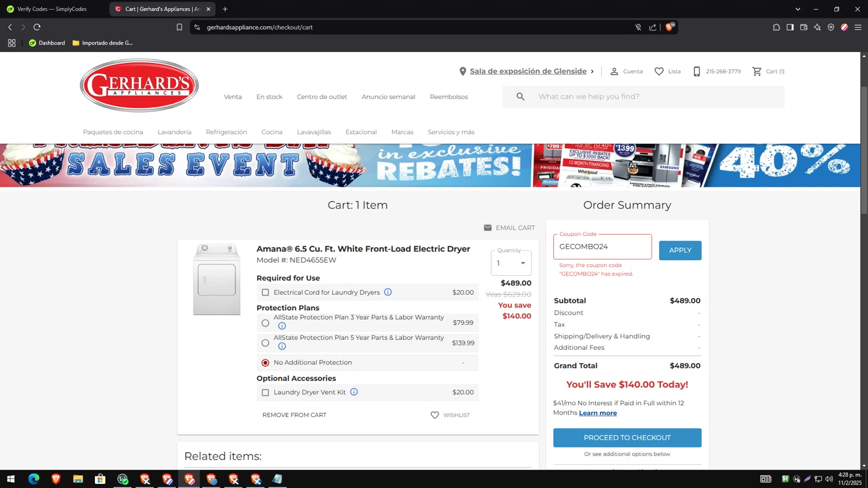
Task: Click the magnifying glass search icon
Action: tap(520, 97)
